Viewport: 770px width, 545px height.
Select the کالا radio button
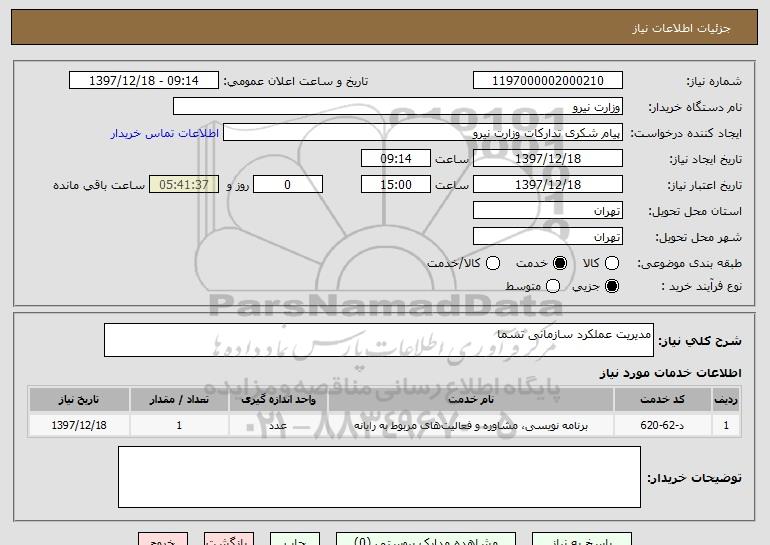coord(612,263)
